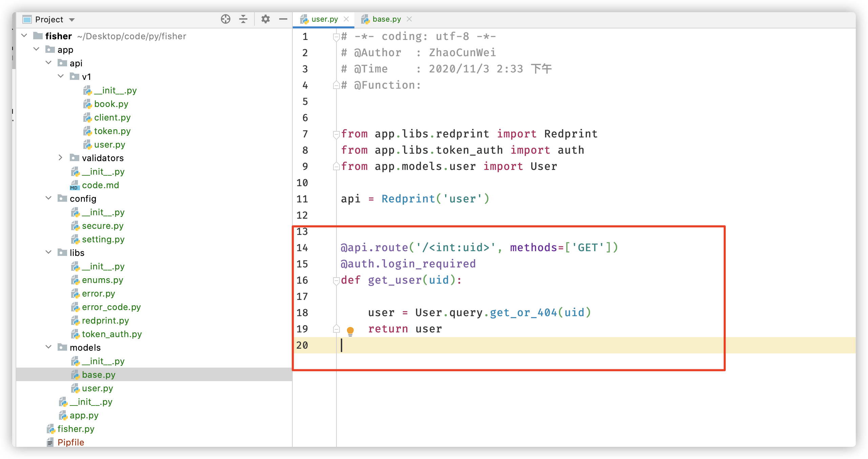Collapse the models folder
This screenshot has height=459, width=868.
coord(48,347)
